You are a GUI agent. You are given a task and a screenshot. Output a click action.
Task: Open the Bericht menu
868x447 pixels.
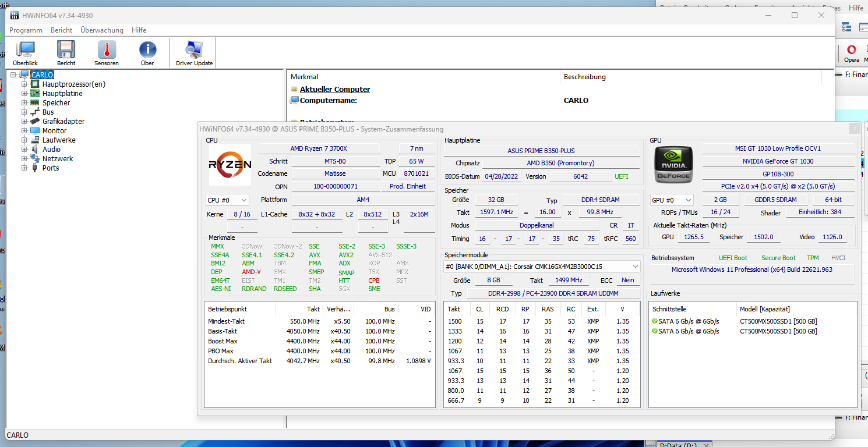pos(62,30)
